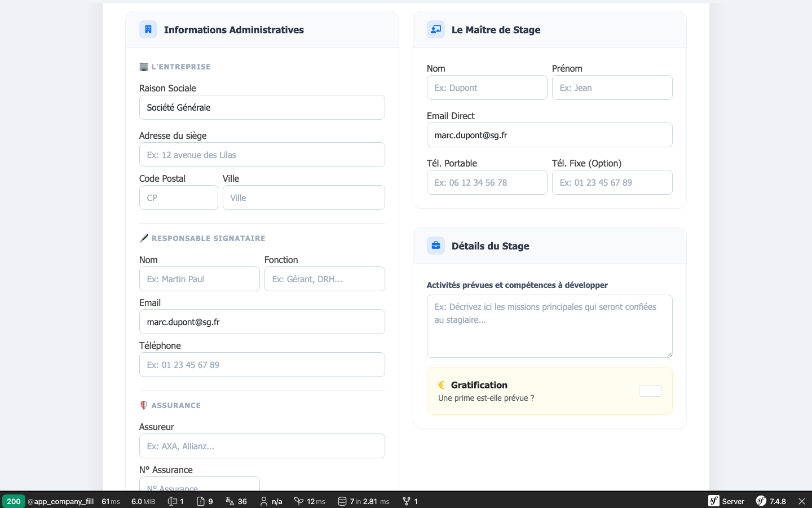
Task: Click the N° Assurance input field
Action: tap(200, 484)
